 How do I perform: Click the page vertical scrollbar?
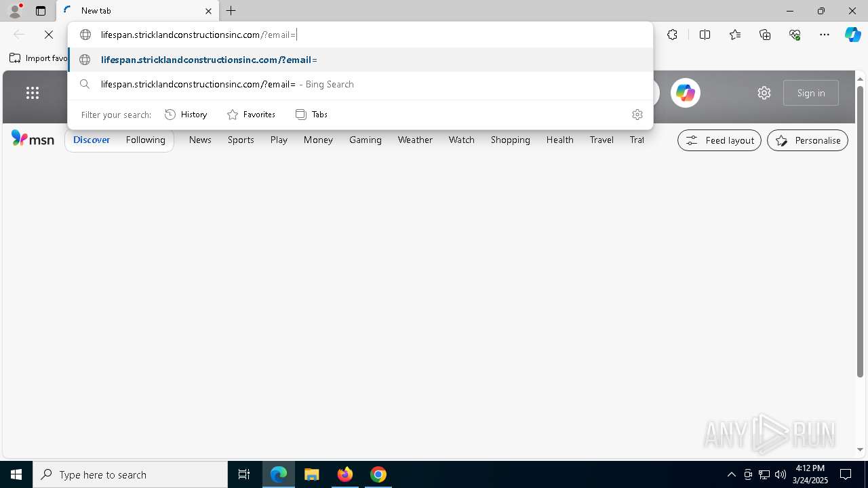[x=860, y=230]
